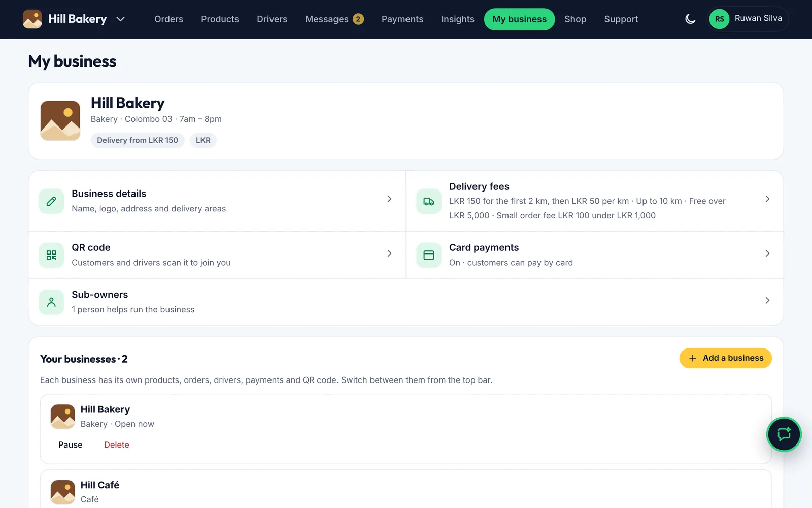Click the card payments icon
This screenshot has width=812, height=508.
pos(429,255)
